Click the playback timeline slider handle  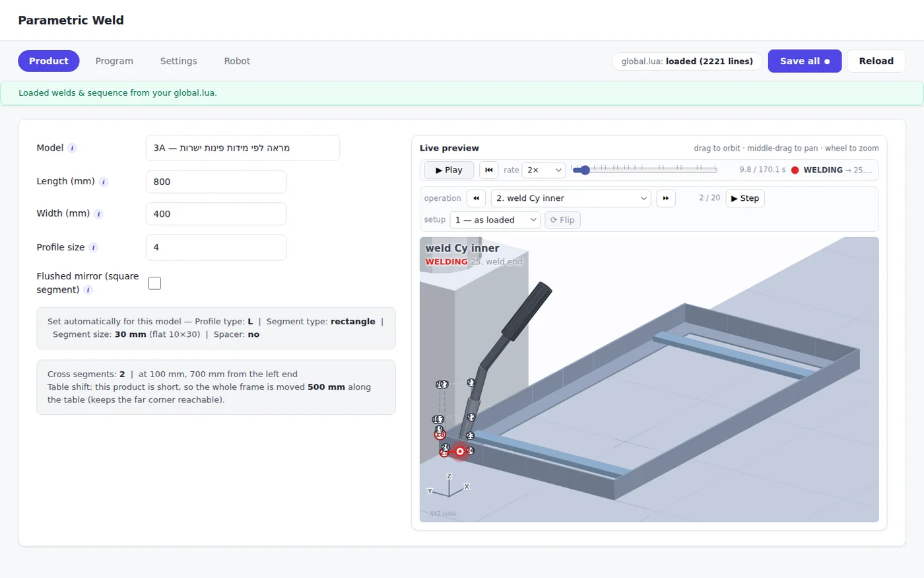tap(585, 170)
